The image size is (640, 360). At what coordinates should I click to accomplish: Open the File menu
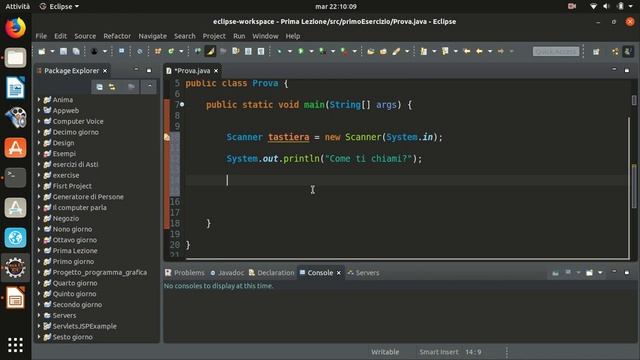[41, 36]
